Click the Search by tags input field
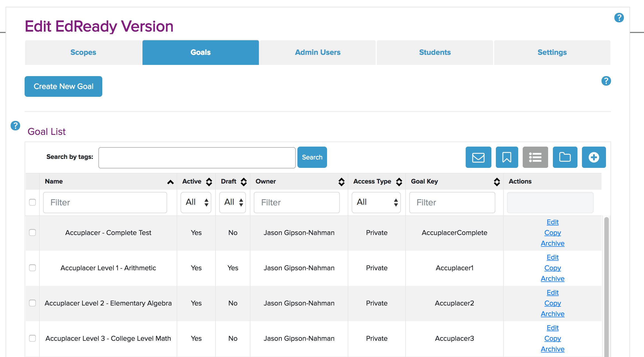644x357 pixels. [197, 158]
